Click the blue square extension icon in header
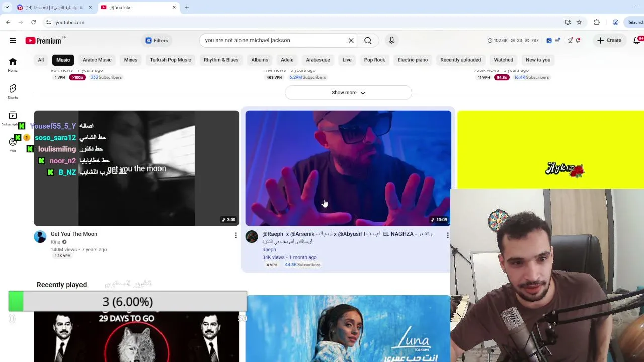644x362 pixels. click(x=549, y=40)
